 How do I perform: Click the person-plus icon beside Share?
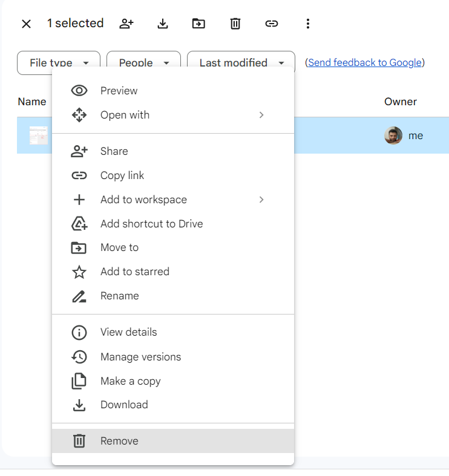79,151
